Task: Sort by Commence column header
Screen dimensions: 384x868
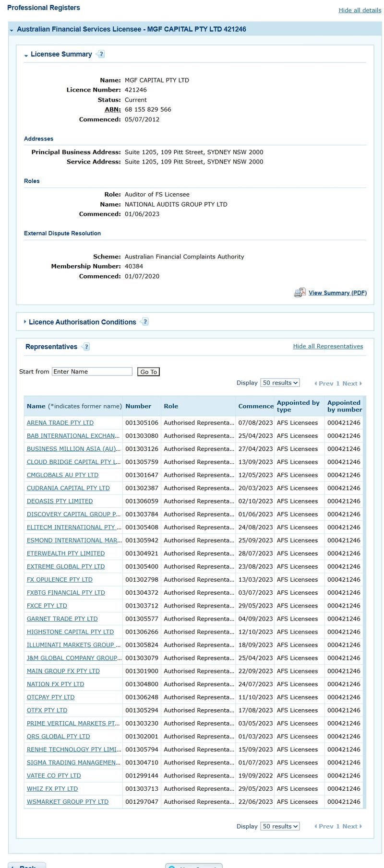Action: [256, 406]
